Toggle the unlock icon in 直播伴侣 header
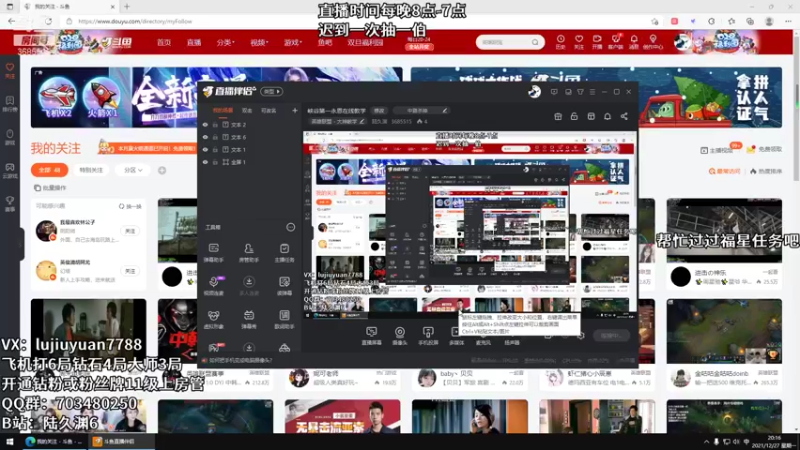 [574, 116]
